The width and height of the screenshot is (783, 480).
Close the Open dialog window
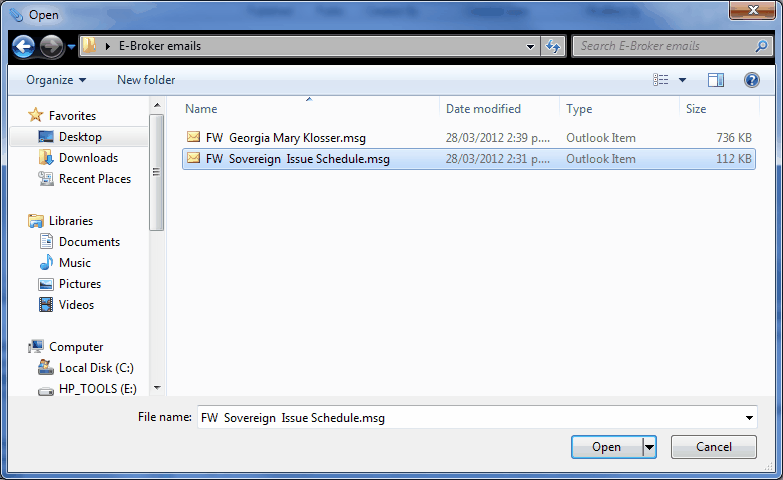pos(753,10)
